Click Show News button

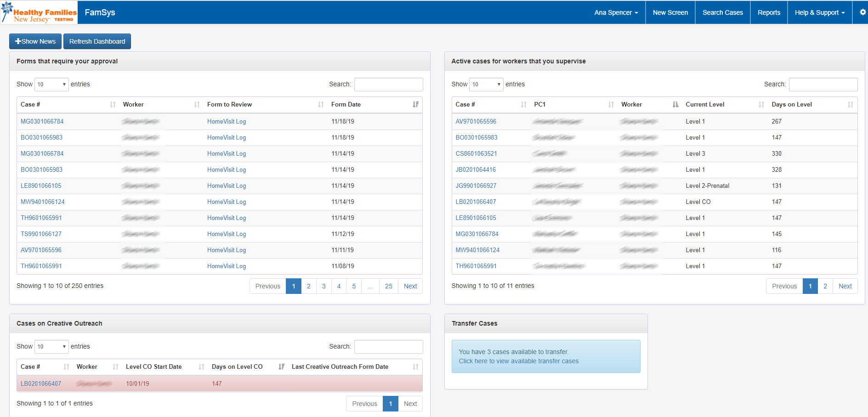(x=35, y=41)
